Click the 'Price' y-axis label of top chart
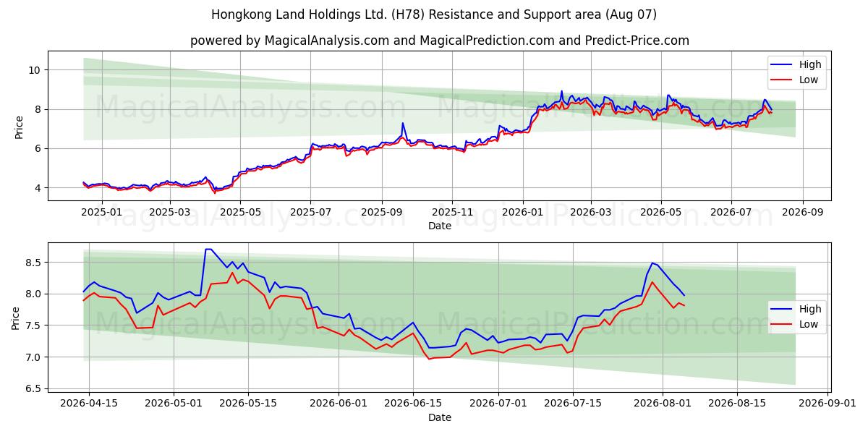The height and width of the screenshot is (434, 868). [20, 126]
